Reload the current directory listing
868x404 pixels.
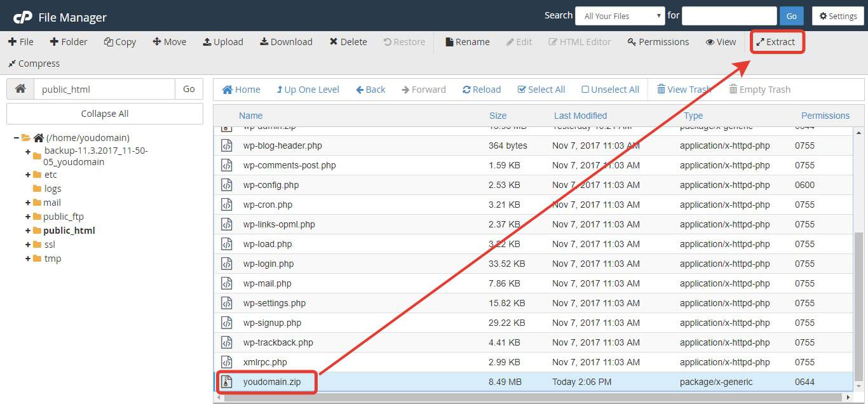click(481, 90)
